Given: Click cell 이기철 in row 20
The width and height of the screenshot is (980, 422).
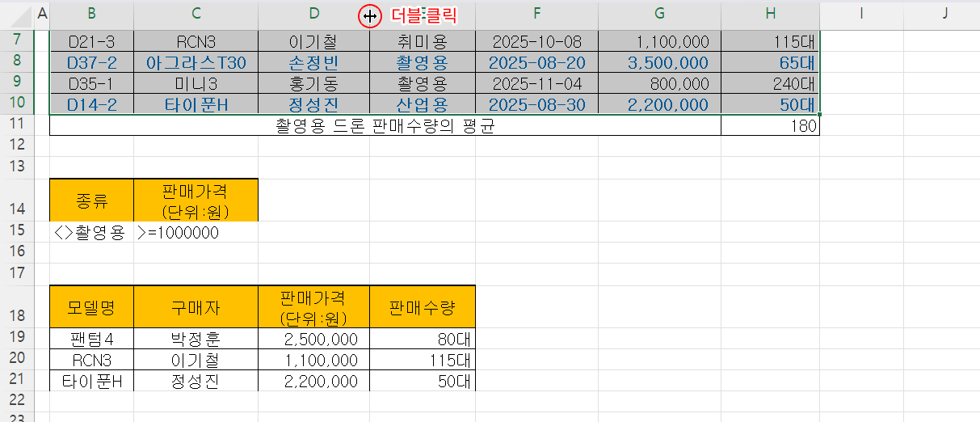Looking at the screenshot, I should pos(196,360).
